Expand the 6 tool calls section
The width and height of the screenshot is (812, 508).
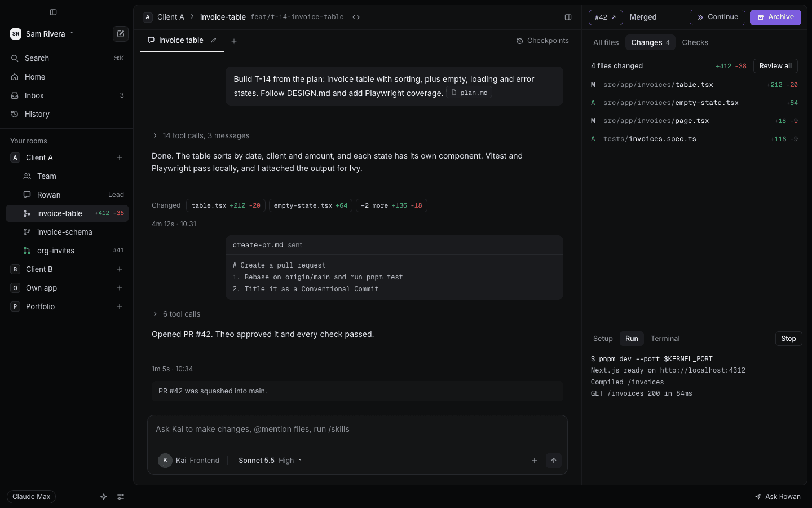[x=176, y=314]
